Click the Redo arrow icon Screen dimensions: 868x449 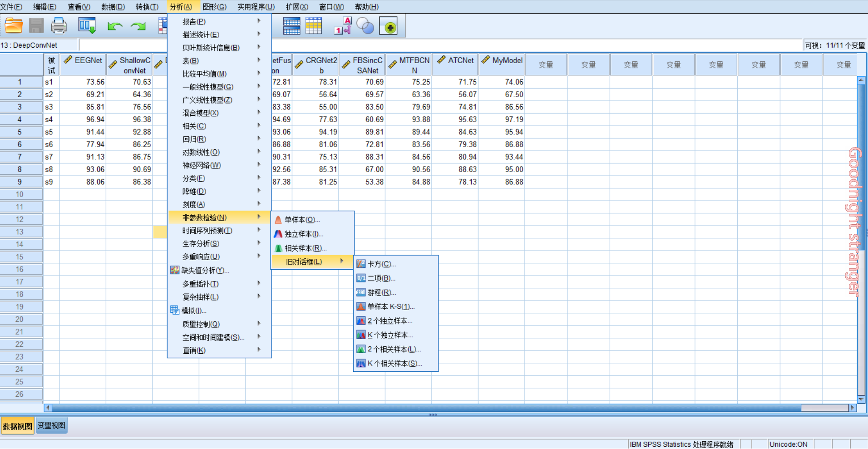coord(138,26)
